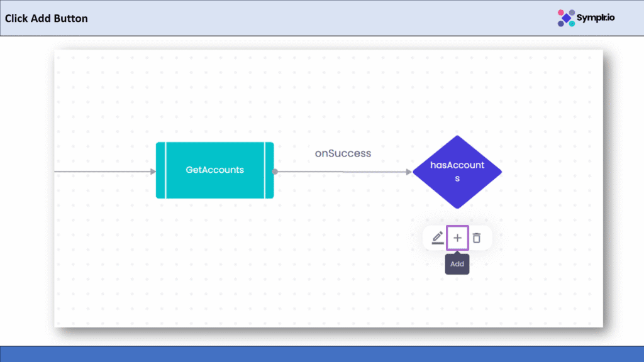The height and width of the screenshot is (362, 644).
Task: Click the left vertical band of GetAccounts
Action: pos(160,170)
